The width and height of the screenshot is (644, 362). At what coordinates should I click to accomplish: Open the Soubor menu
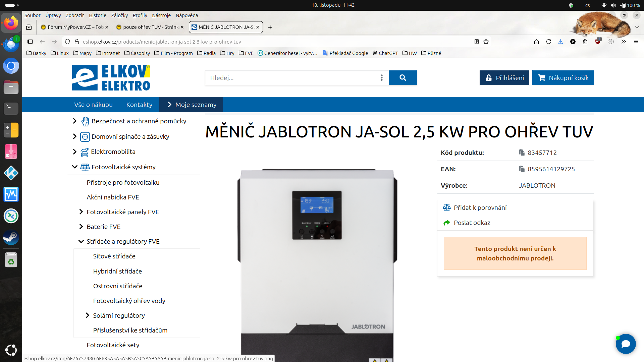point(32,15)
